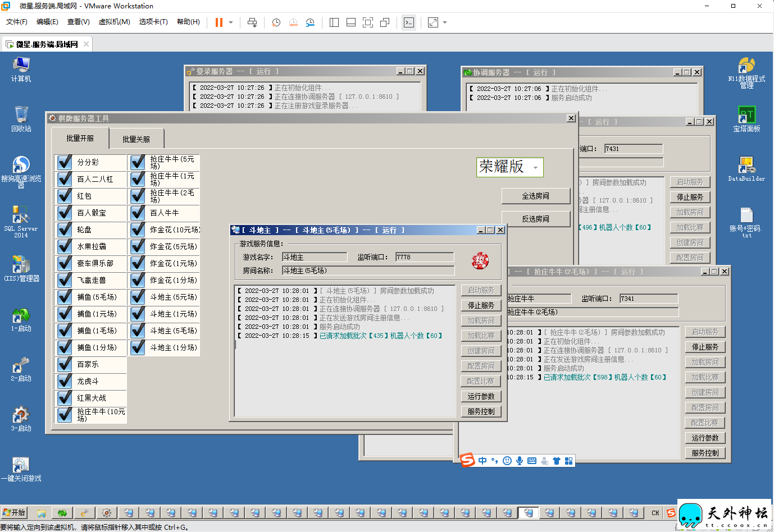Screen dimensions: 774x532
Task: Click the 全选房间 button
Action: coord(536,196)
